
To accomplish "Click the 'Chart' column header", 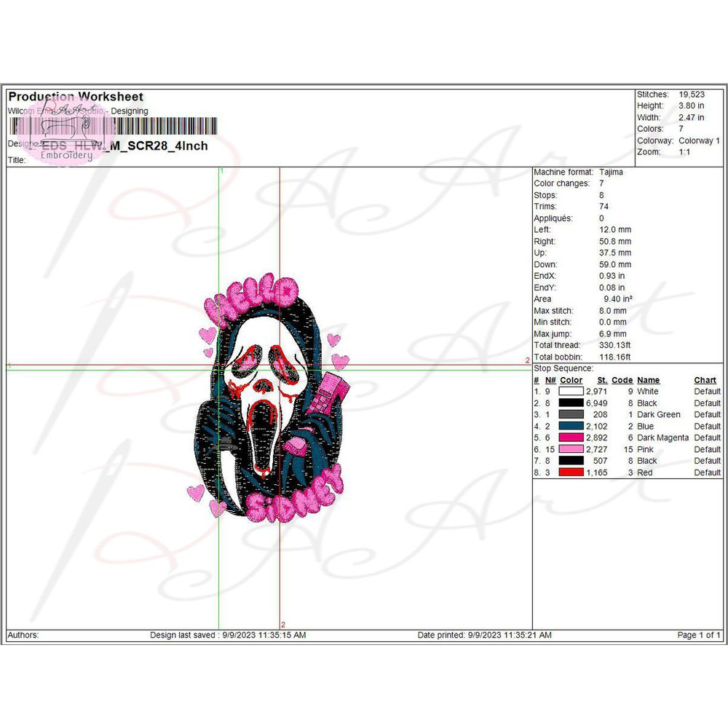I will (x=705, y=380).
